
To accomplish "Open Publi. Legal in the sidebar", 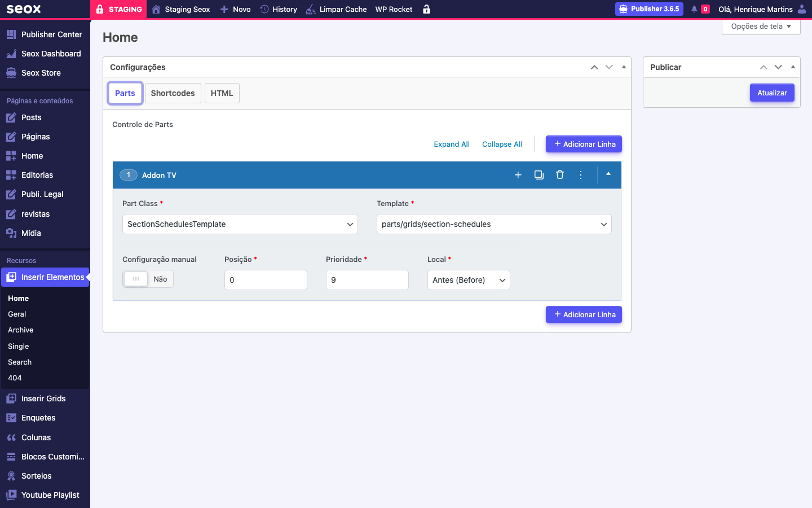I will pyautogui.click(x=45, y=194).
